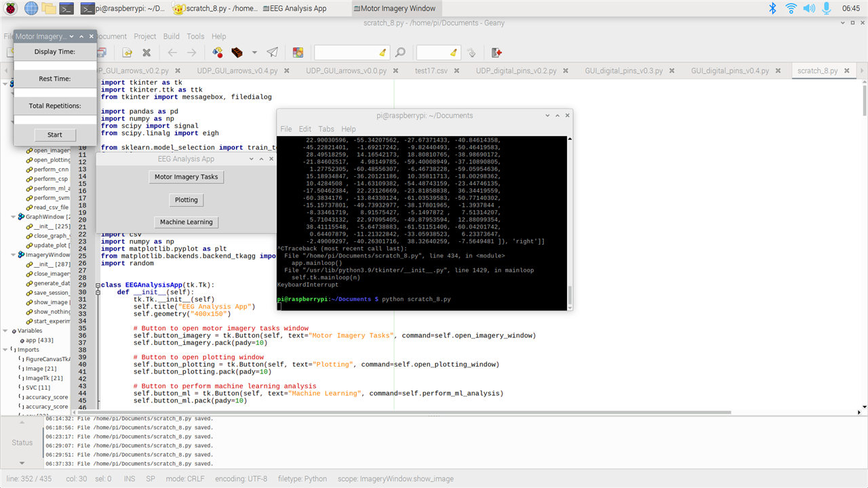Viewport: 868px width, 488px height.
Task: Open the Tools menu in Geany
Action: [195, 37]
